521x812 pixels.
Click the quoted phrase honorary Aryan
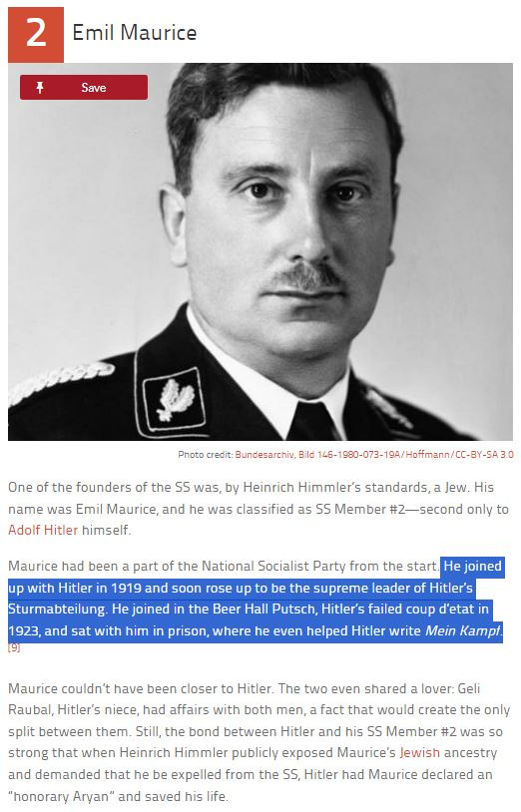pyautogui.click(x=61, y=796)
